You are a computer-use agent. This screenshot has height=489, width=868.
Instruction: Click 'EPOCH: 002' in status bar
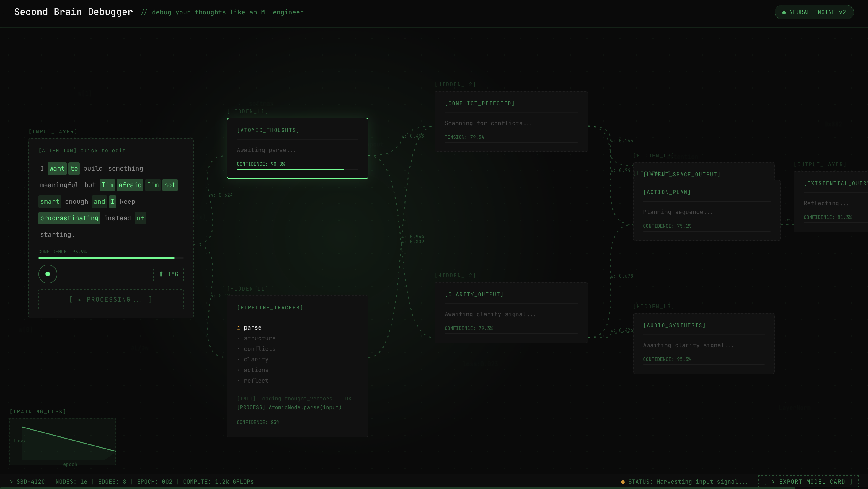(155, 482)
